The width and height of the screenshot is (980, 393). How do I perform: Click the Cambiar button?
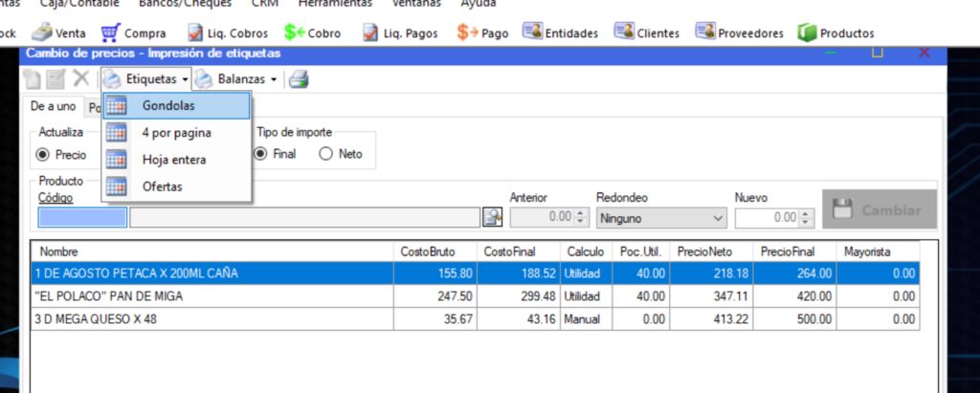pyautogui.click(x=880, y=209)
